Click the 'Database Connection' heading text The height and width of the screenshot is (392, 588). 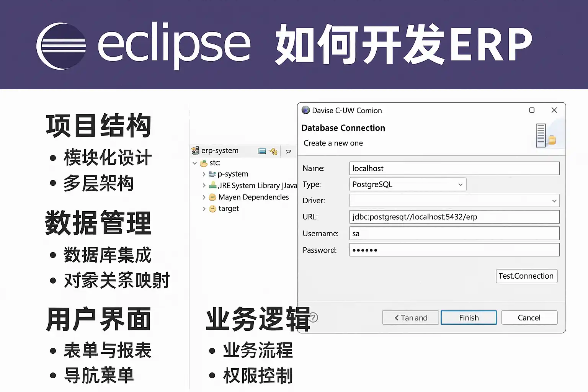pos(343,128)
